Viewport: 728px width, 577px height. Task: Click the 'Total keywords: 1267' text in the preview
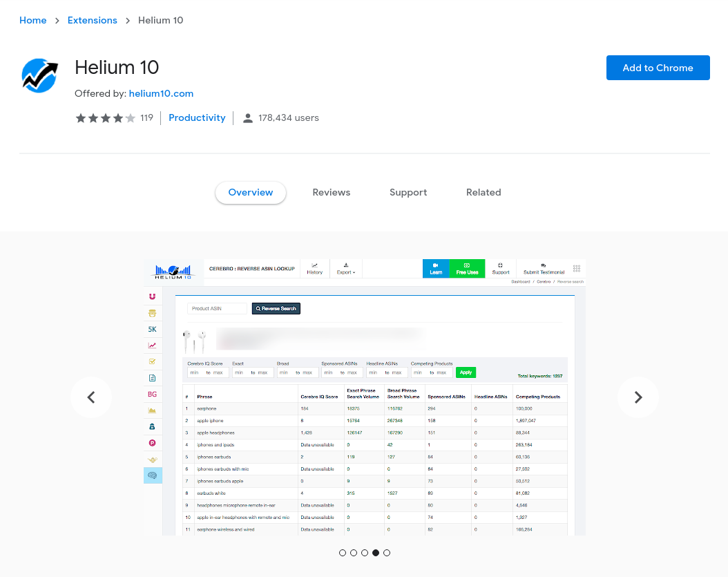click(540, 377)
